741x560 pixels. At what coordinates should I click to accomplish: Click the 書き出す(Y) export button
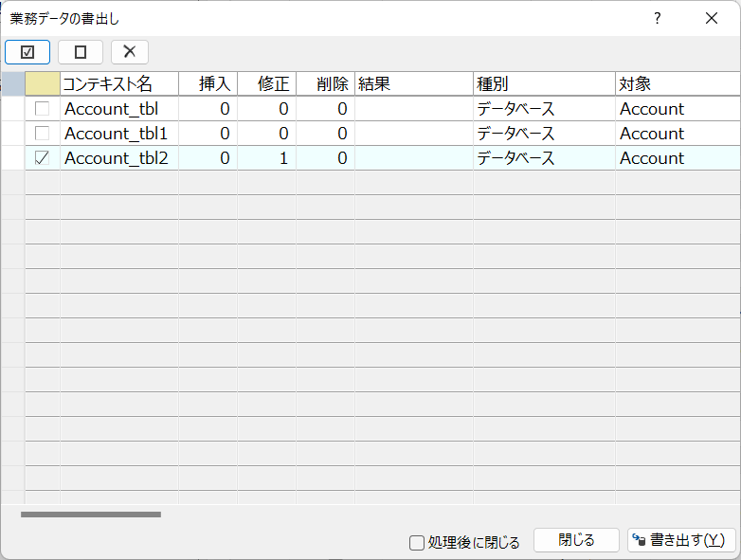[x=681, y=540]
